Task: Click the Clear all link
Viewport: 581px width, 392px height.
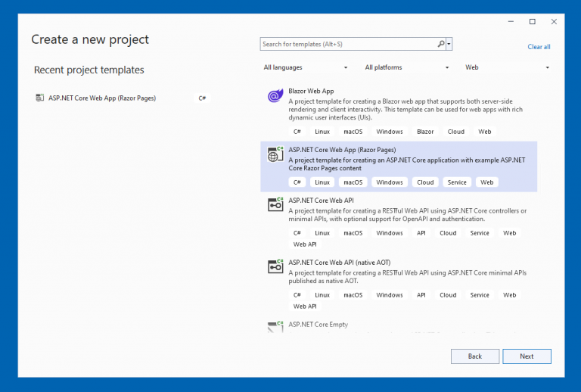Action: pos(539,47)
